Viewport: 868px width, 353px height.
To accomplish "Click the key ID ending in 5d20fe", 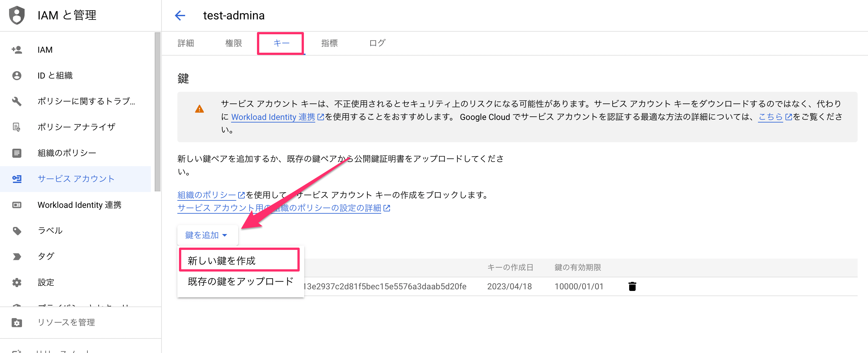I will [x=385, y=286].
